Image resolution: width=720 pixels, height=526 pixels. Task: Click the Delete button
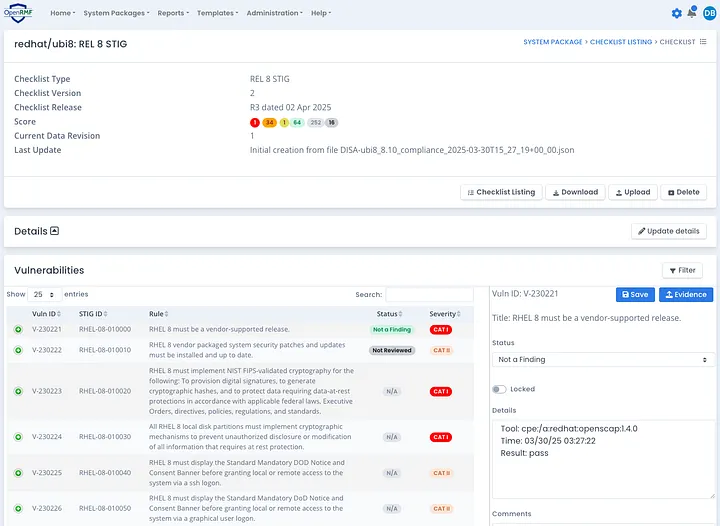pos(683,192)
